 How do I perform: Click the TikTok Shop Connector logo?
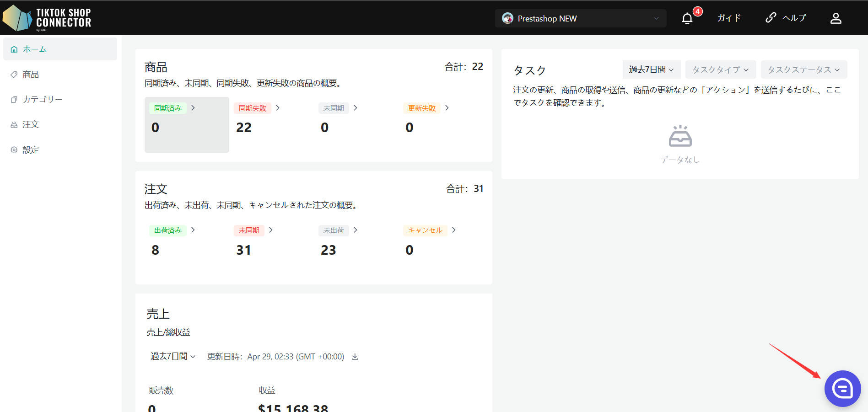pyautogui.click(x=47, y=18)
